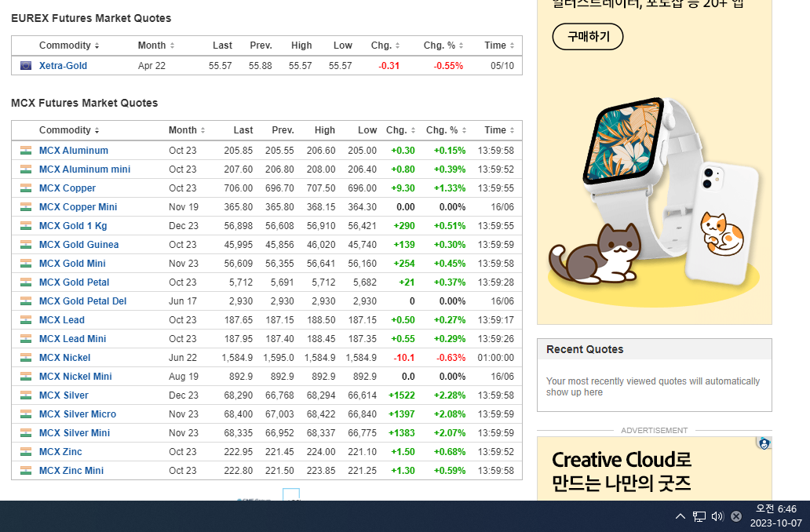Screen dimensions: 810x532
Task: Click the India flag icon beside MCX Gold 1 Kg
Action: [26, 226]
